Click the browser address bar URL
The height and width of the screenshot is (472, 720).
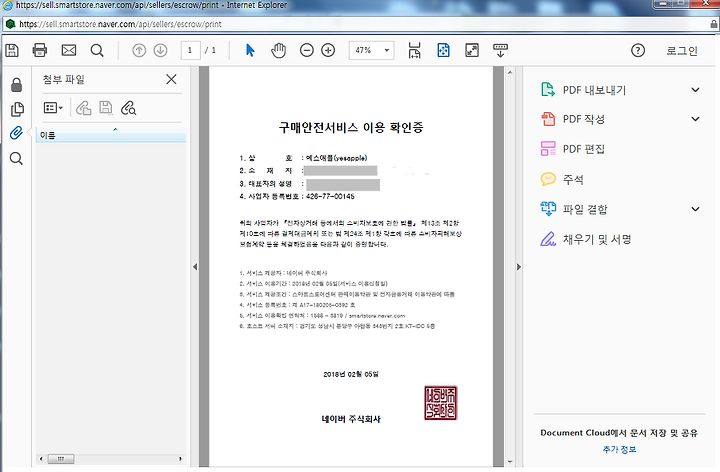[120, 24]
